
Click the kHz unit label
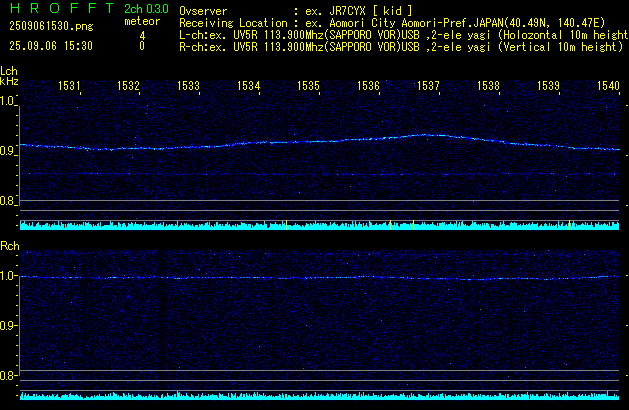tap(9, 81)
